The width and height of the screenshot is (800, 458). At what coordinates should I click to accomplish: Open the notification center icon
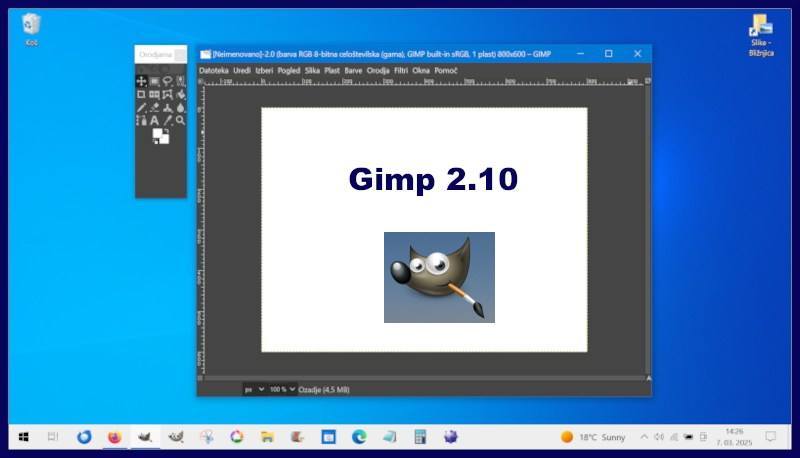click(x=770, y=437)
